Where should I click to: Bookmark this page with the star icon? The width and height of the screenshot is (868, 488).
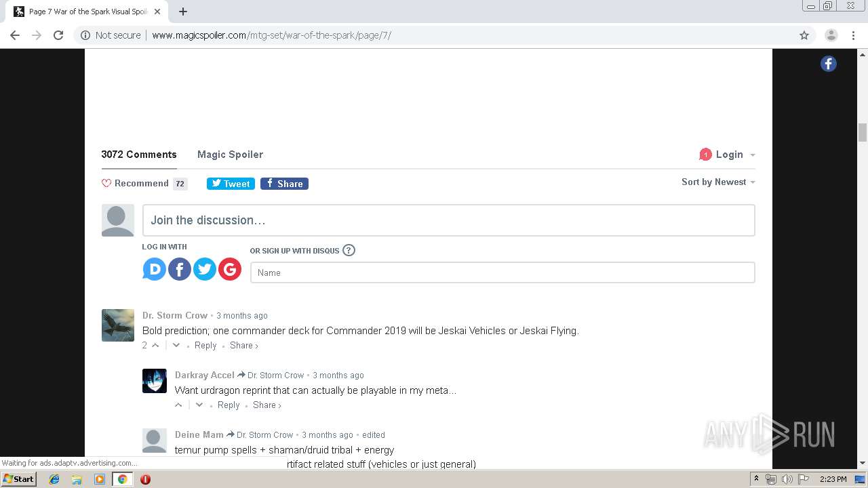click(804, 35)
